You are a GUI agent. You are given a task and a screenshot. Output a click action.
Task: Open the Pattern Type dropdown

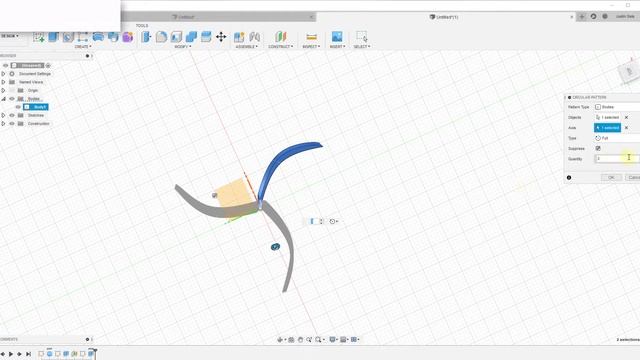(x=617, y=107)
